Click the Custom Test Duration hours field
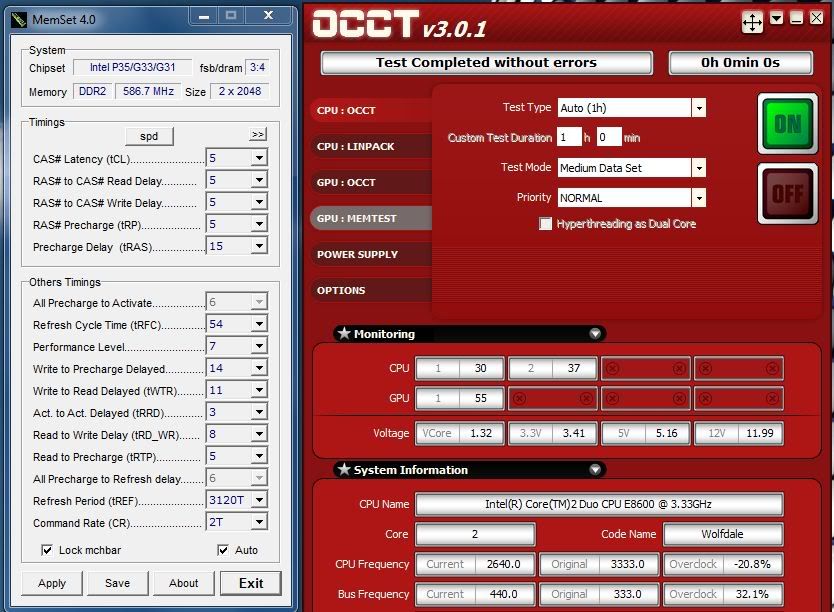This screenshot has width=834, height=612. (x=569, y=137)
